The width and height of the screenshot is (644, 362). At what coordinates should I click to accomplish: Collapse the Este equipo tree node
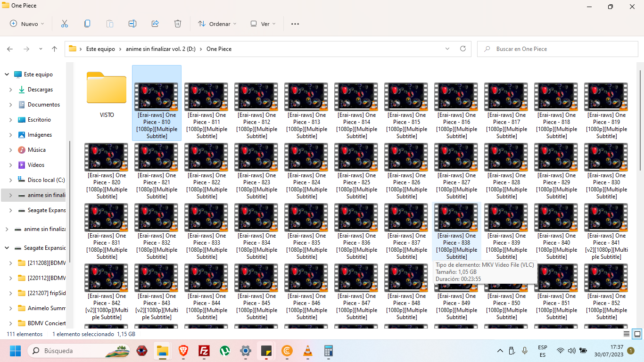(x=7, y=74)
